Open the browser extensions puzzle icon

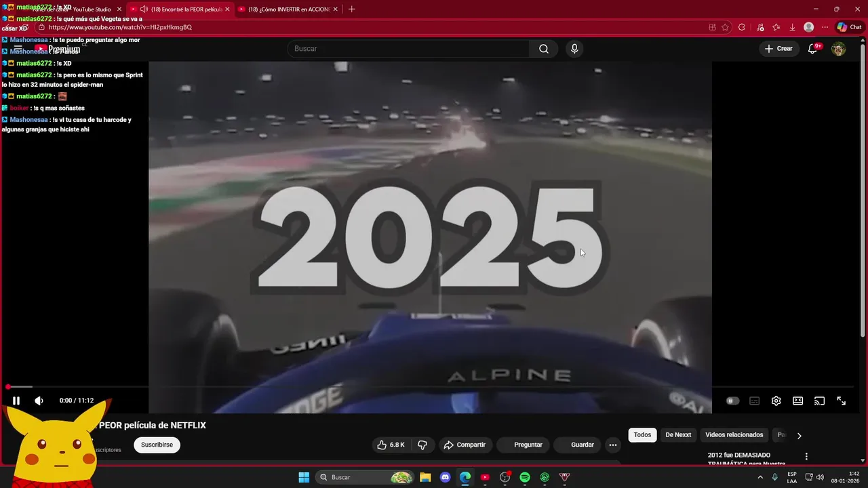coord(742,27)
